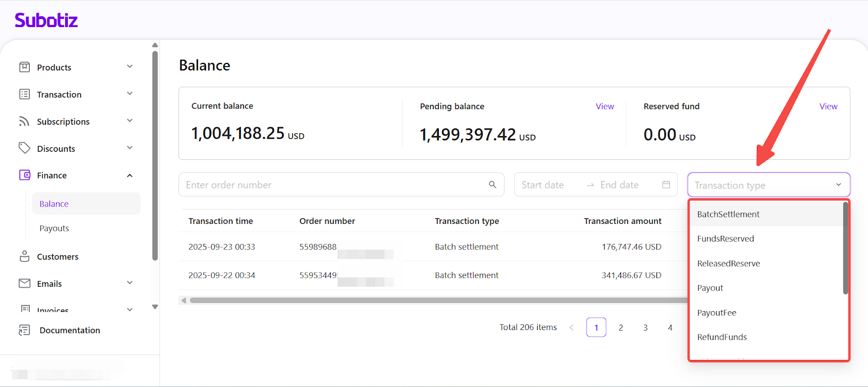
Task: Choose Payout transaction type option
Action: [x=710, y=288]
